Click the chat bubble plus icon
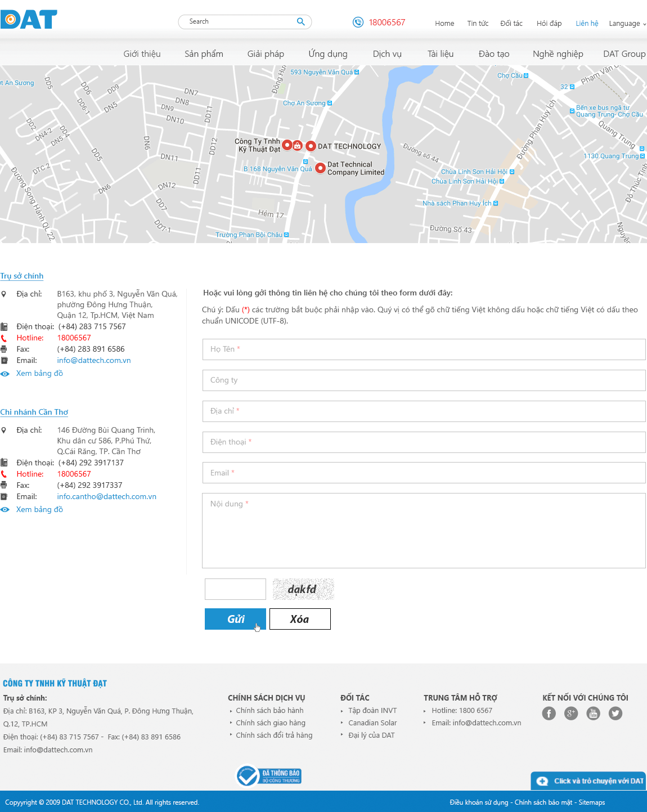 pos(542,781)
